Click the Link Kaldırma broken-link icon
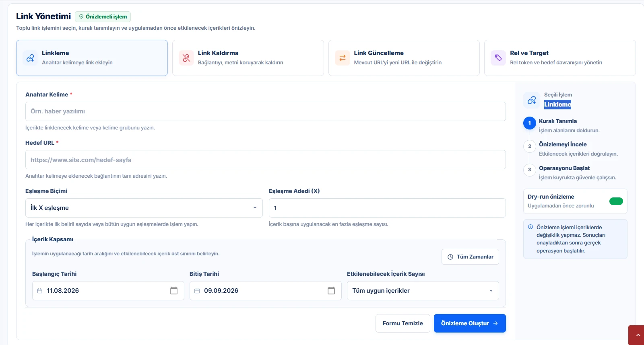The image size is (644, 345). click(186, 58)
